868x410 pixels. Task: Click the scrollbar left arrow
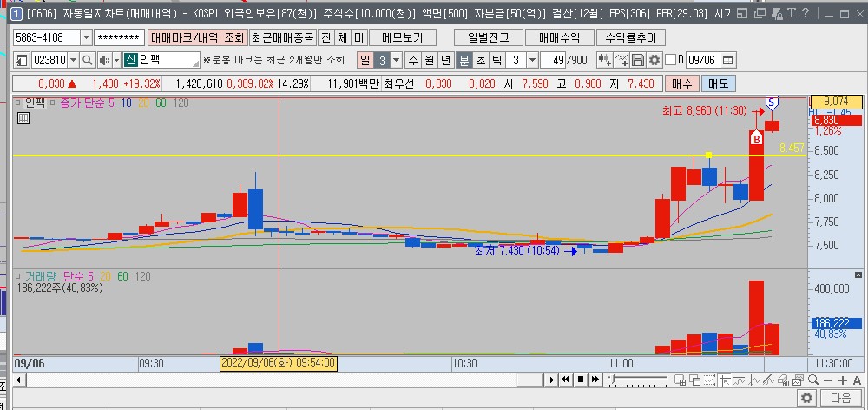click(x=18, y=380)
